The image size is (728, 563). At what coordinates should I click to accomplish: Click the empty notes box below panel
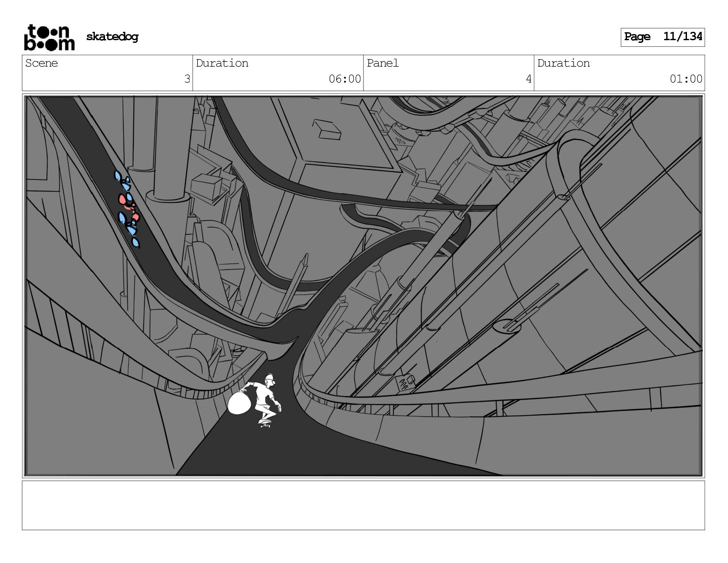point(363,505)
